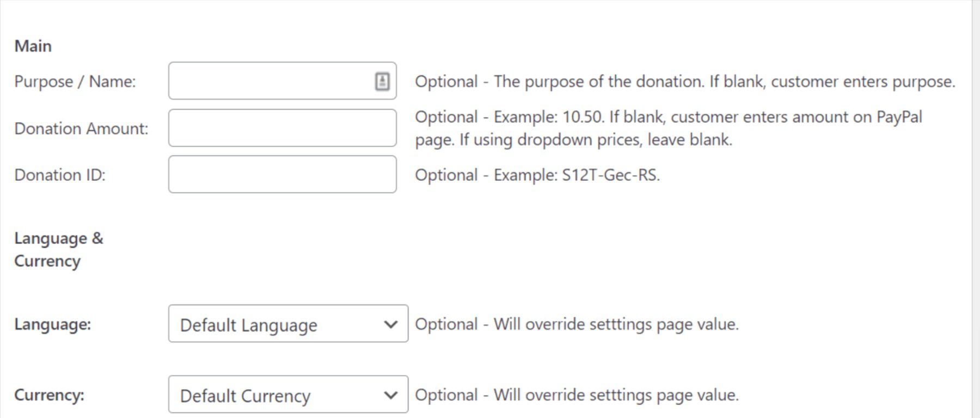Viewport: 980px width, 418px height.
Task: Click the Currency field label
Action: coord(49,395)
